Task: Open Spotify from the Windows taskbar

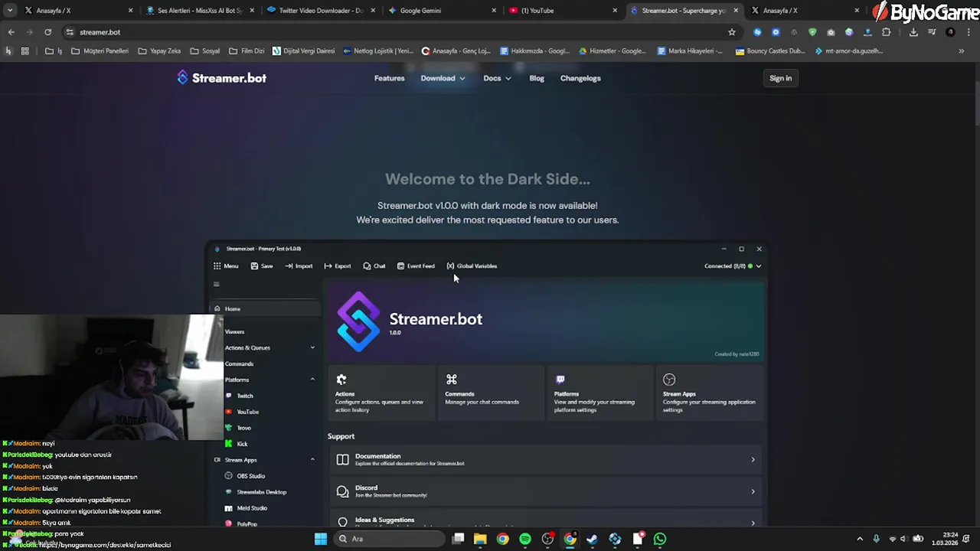Action: pyautogui.click(x=525, y=539)
